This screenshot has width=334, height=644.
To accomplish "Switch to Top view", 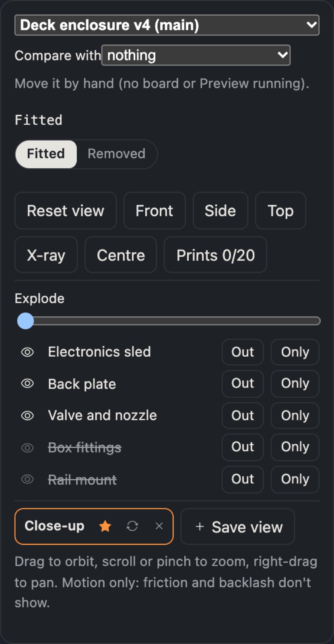I will point(280,211).
